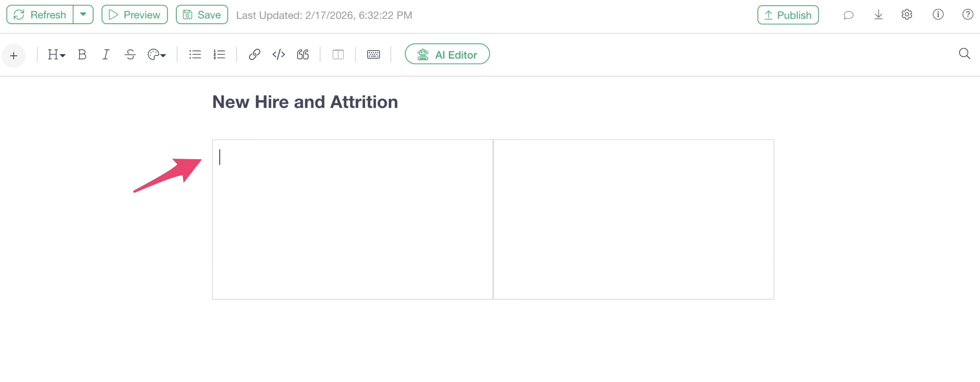Click inside the empty right column
This screenshot has height=382, width=980.
click(633, 219)
